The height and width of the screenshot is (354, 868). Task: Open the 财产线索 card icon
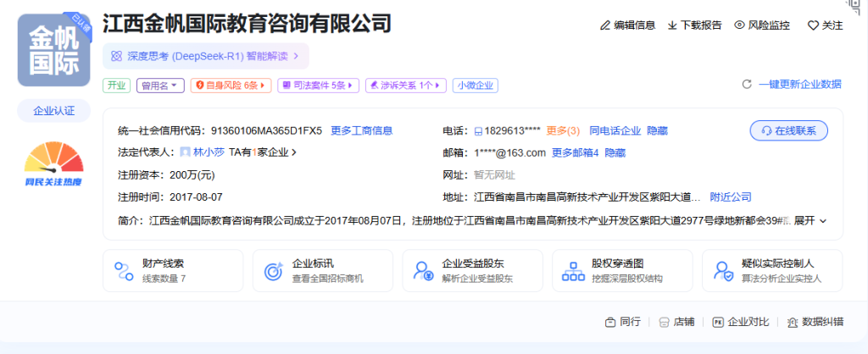(123, 271)
